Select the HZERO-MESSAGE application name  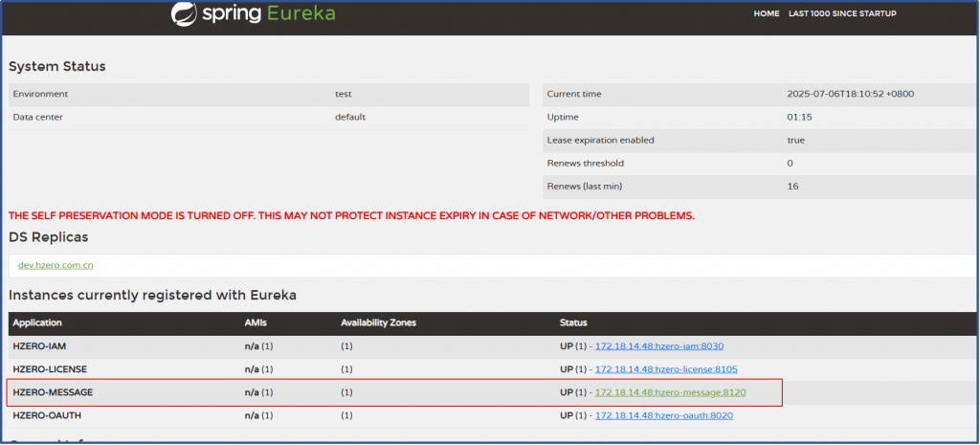click(53, 392)
